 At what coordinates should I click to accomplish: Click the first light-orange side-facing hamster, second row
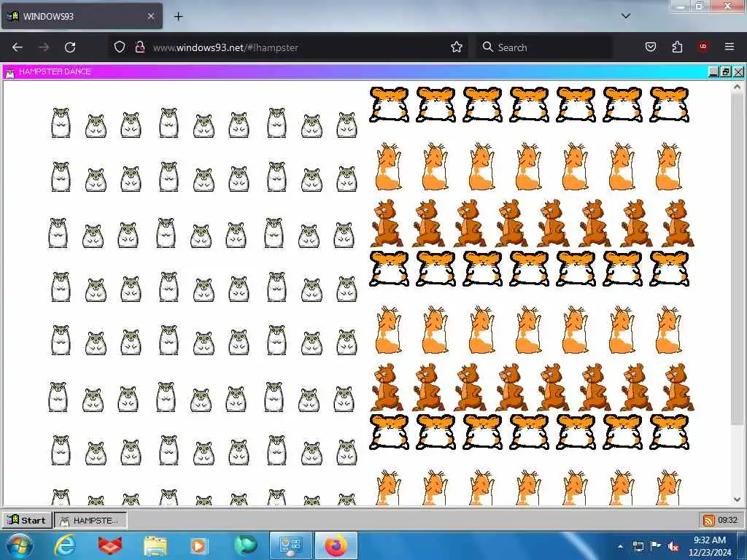(x=388, y=167)
